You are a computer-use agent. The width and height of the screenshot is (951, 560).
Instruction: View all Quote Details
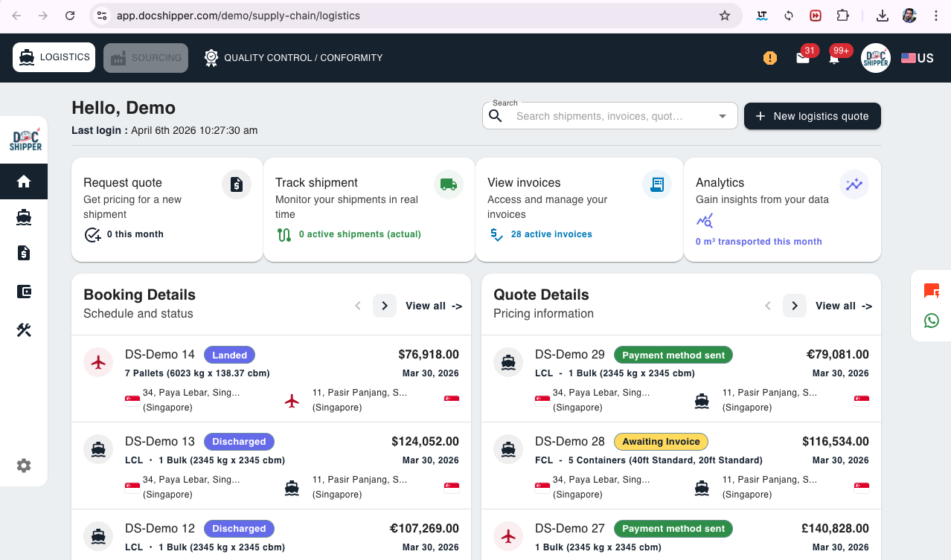click(x=844, y=306)
